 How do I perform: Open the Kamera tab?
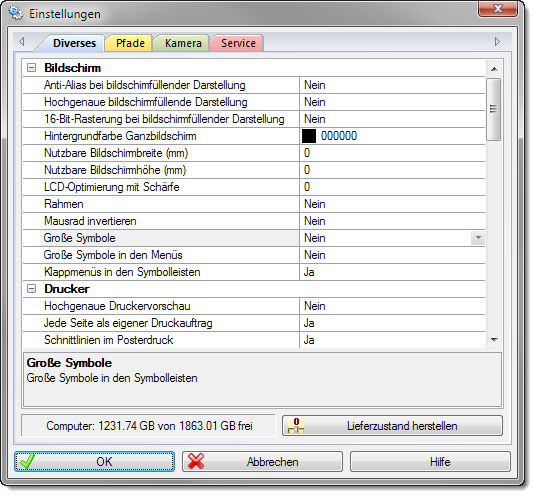[x=182, y=43]
